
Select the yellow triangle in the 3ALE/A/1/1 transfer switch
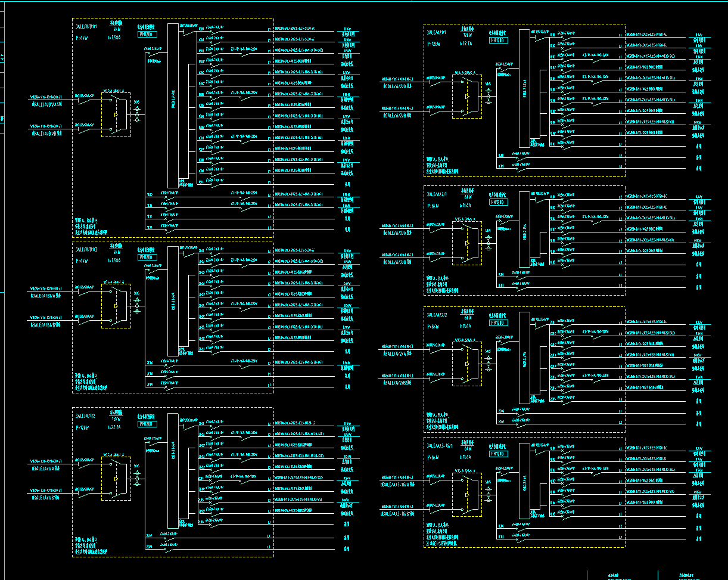point(468,95)
